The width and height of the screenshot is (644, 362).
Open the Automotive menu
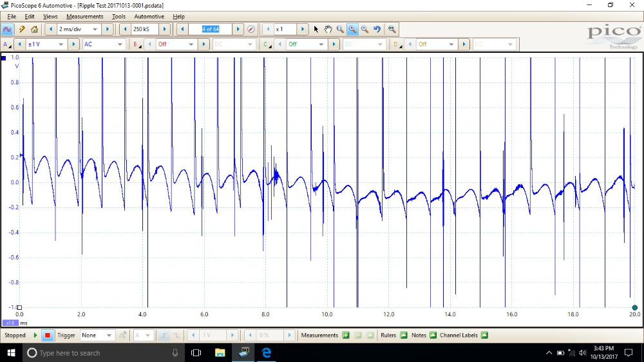pos(149,16)
